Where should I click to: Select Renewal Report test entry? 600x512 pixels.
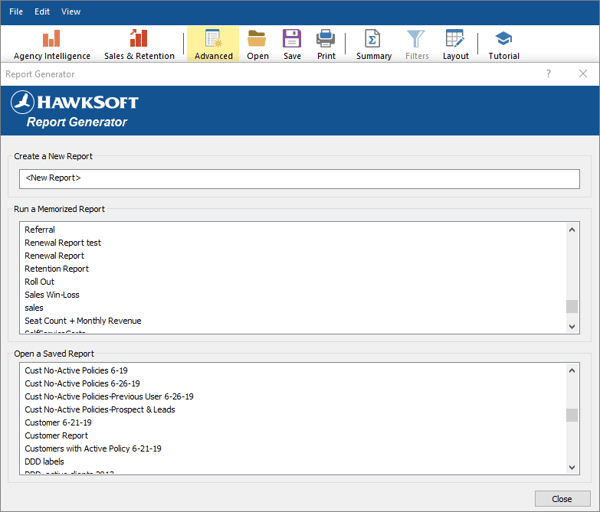[293, 243]
